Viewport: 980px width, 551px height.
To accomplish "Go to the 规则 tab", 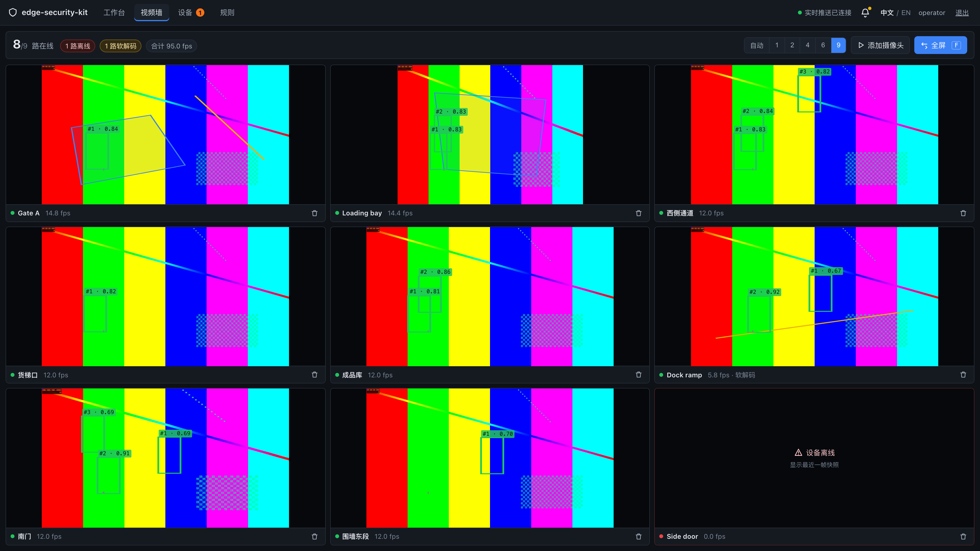I will point(227,13).
